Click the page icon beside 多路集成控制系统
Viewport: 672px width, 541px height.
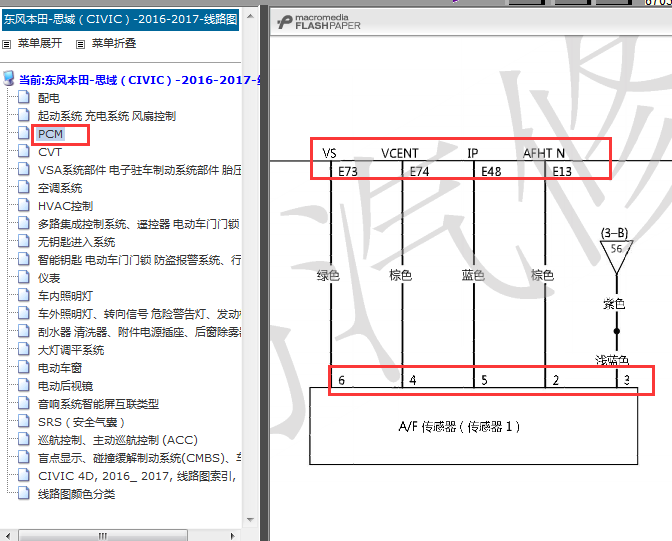tap(24, 223)
